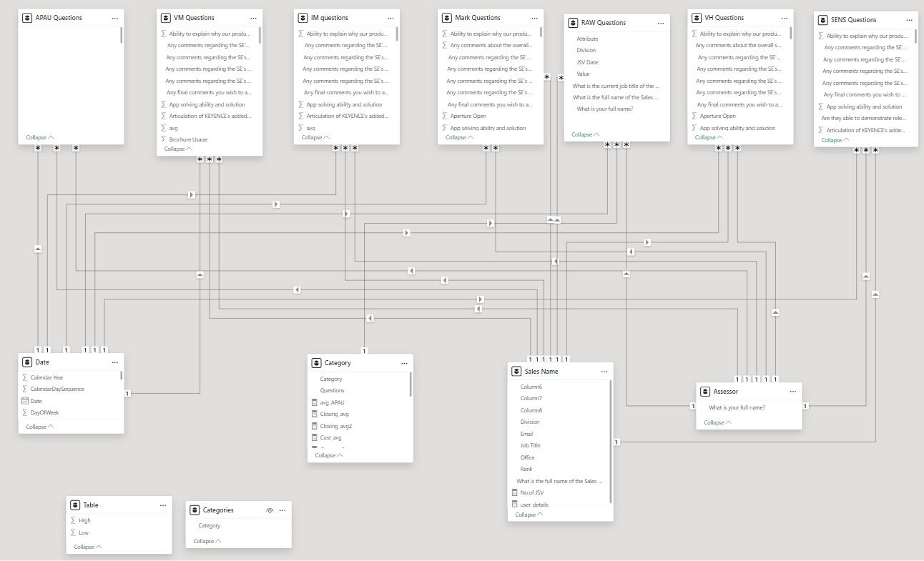Image resolution: width=924 pixels, height=561 pixels.
Task: Open more options for Assessor table
Action: pos(792,392)
